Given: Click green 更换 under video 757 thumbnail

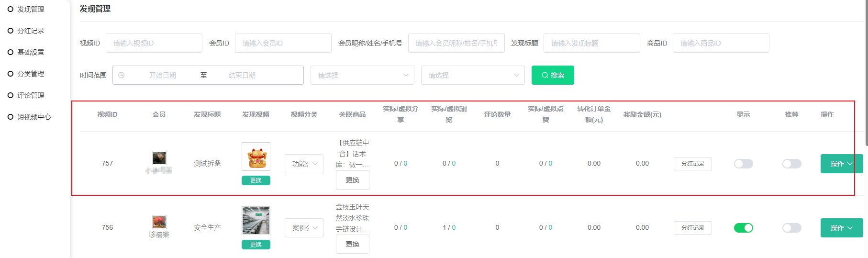Looking at the screenshot, I should (x=256, y=180).
